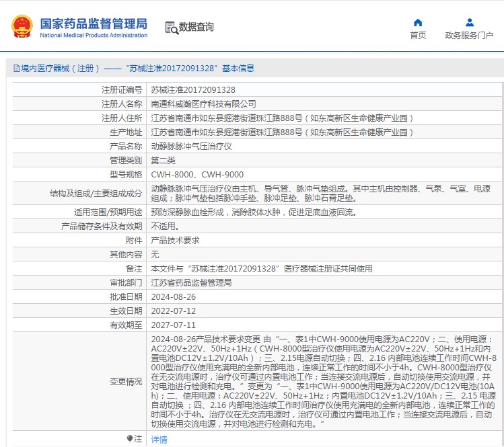Click the approval date 2024-08-26
This screenshot has height=447, width=504.
(x=174, y=296)
